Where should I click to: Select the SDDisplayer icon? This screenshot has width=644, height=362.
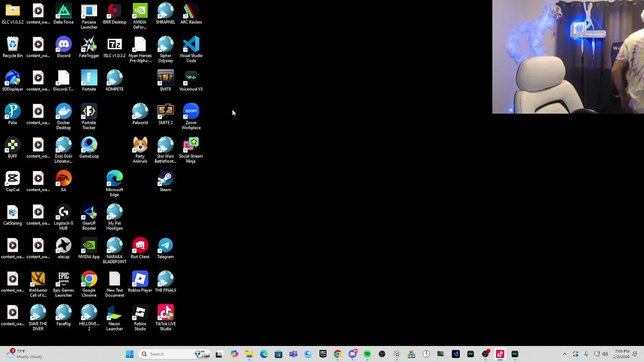point(13,81)
